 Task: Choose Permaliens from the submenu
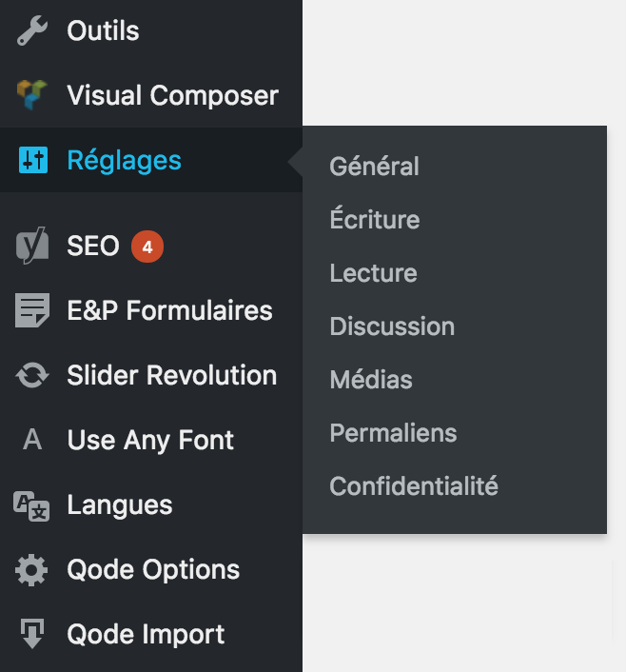(393, 433)
